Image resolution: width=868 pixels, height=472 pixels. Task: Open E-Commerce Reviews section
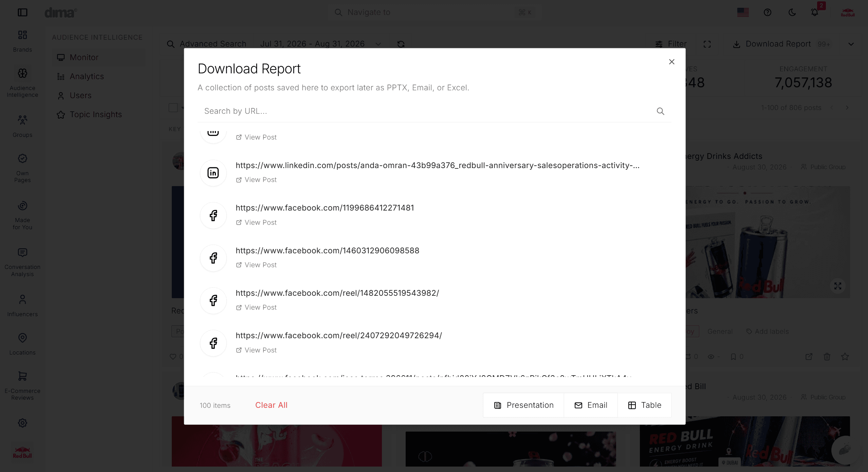pos(22,386)
